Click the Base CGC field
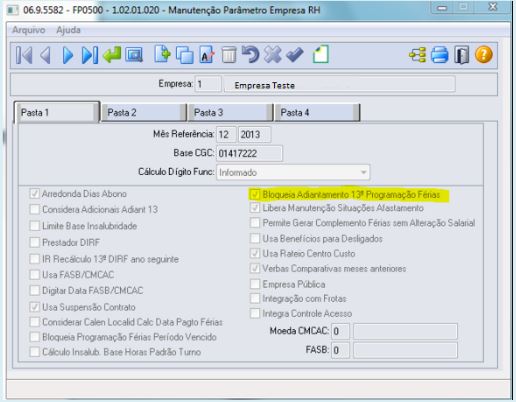 (x=249, y=153)
